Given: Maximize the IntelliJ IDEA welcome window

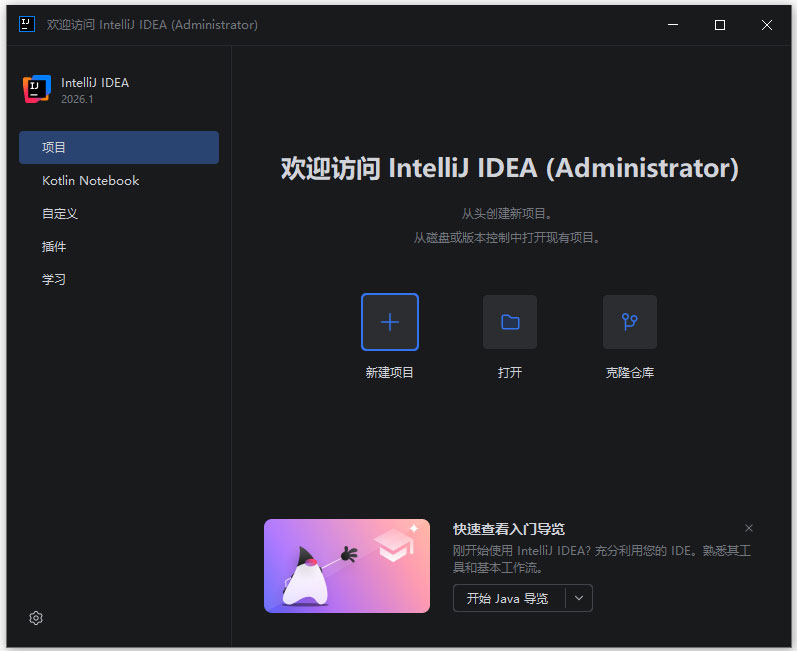Looking at the screenshot, I should [720, 25].
